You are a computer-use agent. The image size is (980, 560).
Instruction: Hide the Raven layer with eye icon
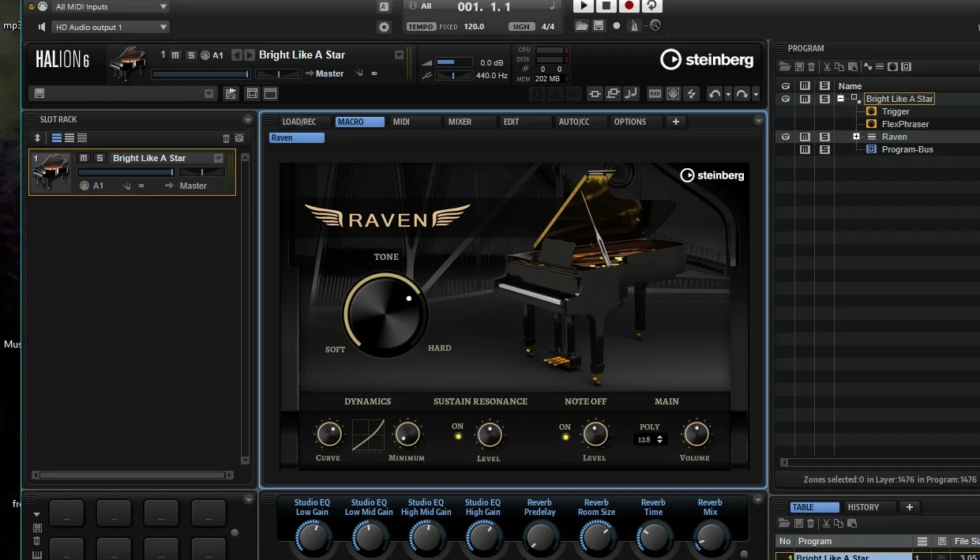tap(786, 137)
